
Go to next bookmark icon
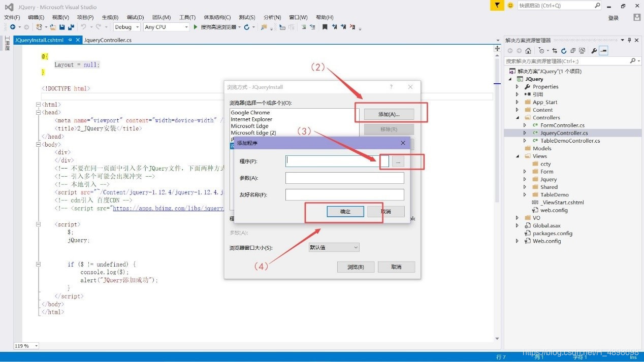[x=344, y=27]
